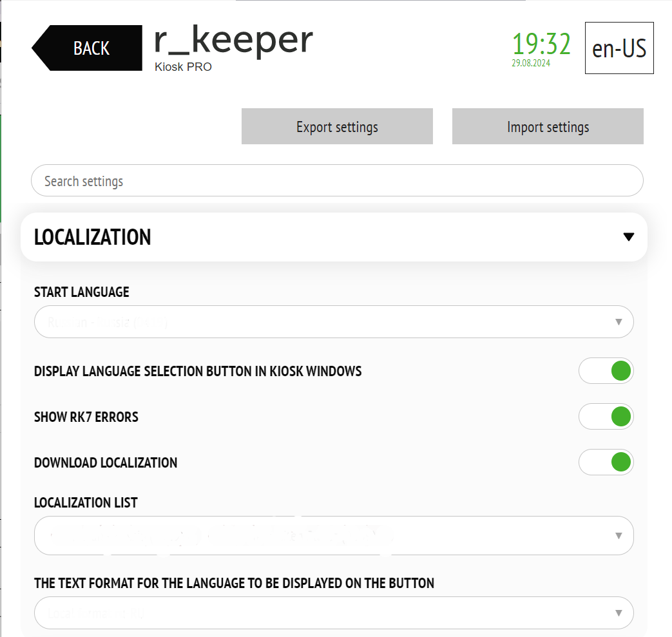Click Export settings
Viewport: 672px width, 637px height.
tap(337, 126)
